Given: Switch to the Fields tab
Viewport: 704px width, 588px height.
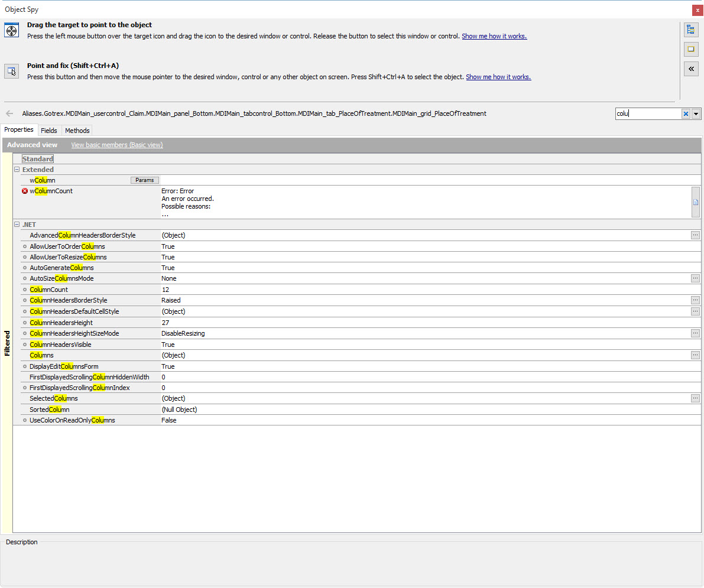Looking at the screenshot, I should (49, 131).
